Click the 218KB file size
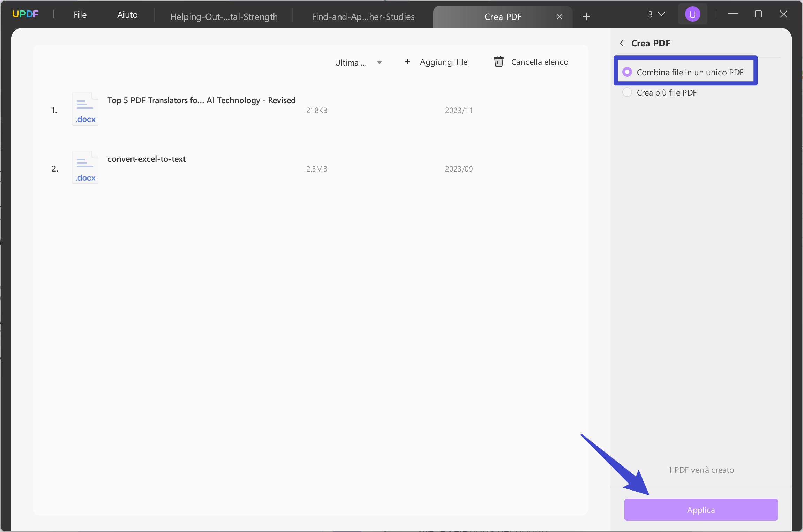 click(317, 110)
